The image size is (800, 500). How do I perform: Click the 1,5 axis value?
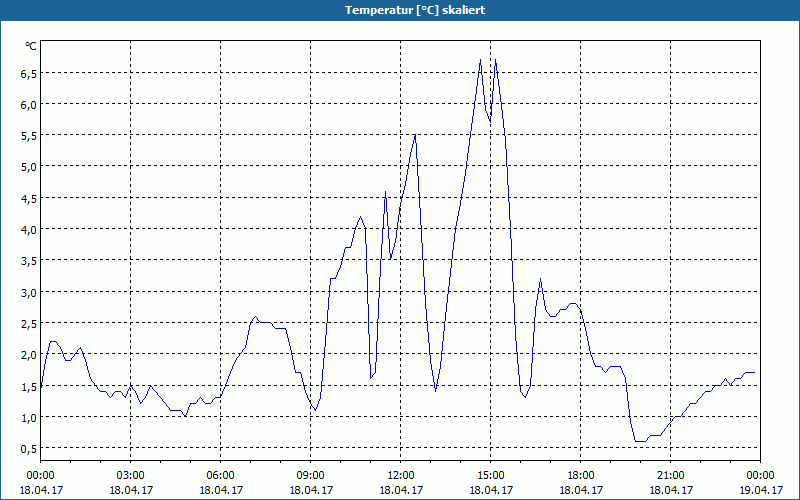[29, 387]
